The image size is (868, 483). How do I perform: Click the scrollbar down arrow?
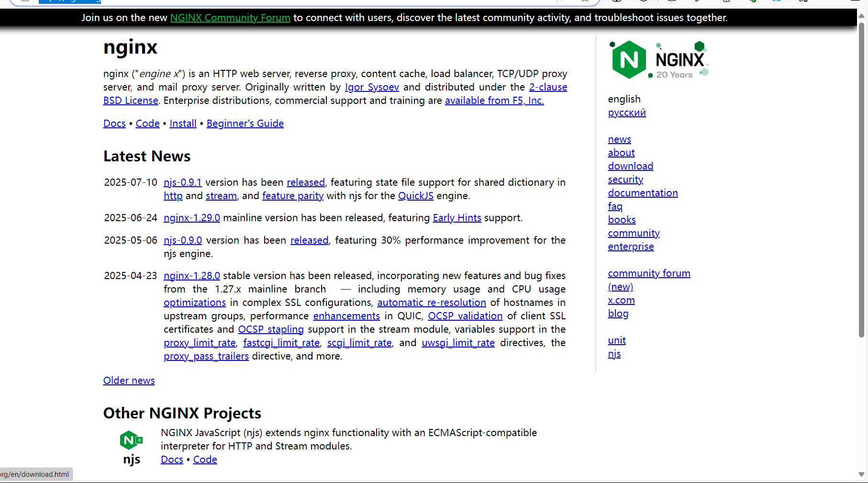pyautogui.click(x=862, y=474)
